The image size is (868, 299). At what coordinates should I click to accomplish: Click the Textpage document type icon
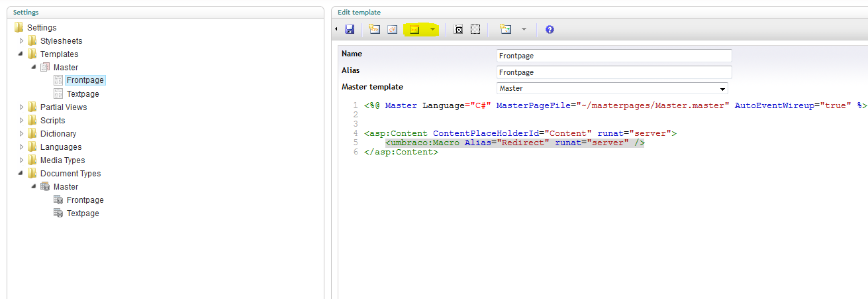pyautogui.click(x=58, y=213)
